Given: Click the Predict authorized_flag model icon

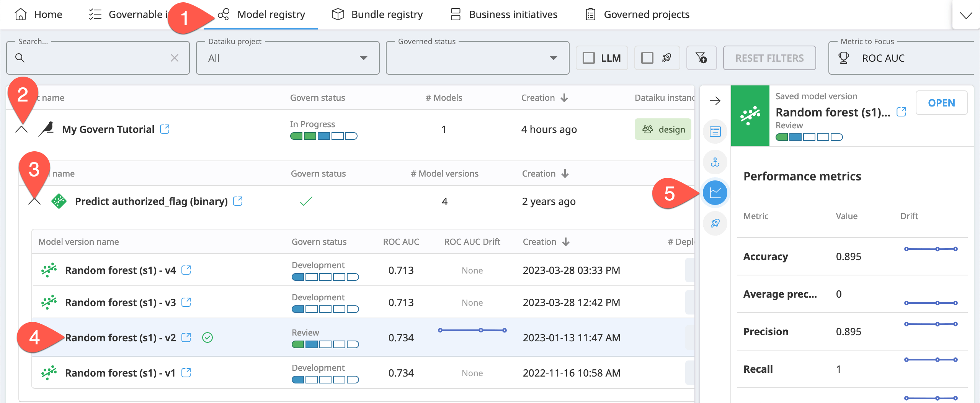Looking at the screenshot, I should click(x=59, y=201).
